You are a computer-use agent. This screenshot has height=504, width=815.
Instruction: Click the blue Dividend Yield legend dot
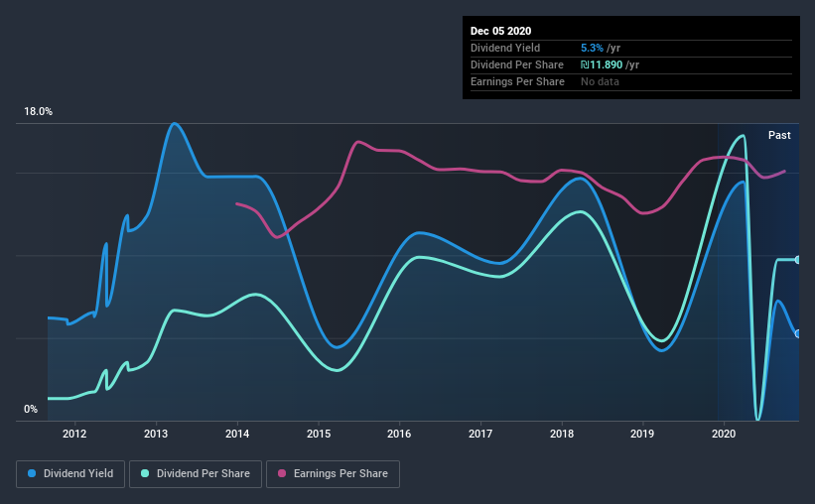[32, 473]
